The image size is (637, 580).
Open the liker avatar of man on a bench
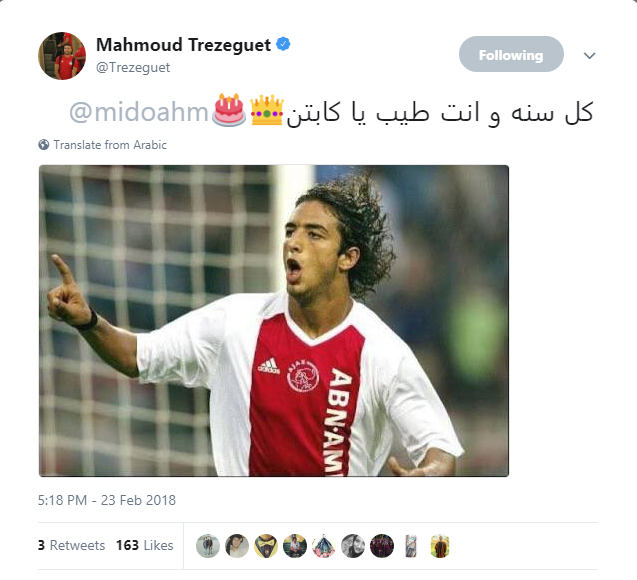coord(295,545)
